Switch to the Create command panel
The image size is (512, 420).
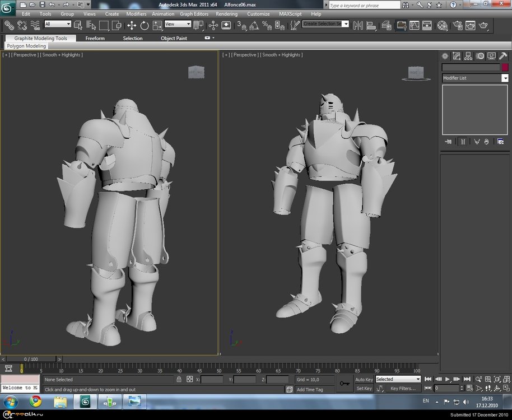445,56
